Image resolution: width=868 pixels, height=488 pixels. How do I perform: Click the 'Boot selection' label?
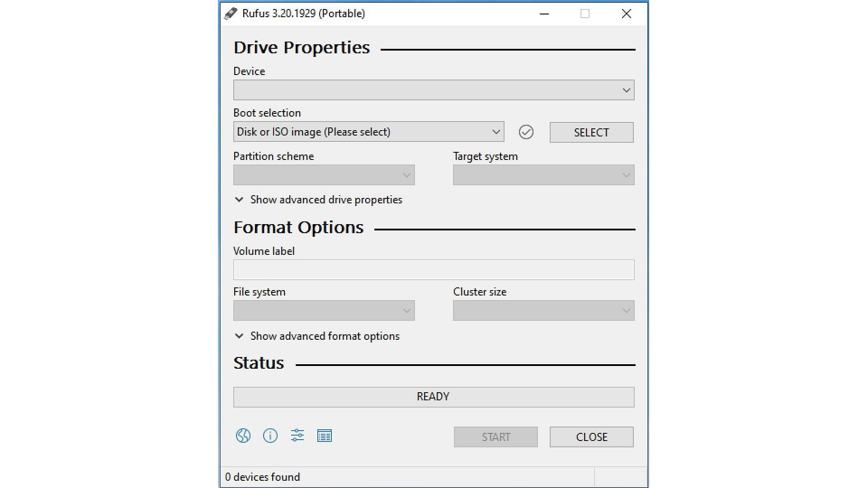267,113
